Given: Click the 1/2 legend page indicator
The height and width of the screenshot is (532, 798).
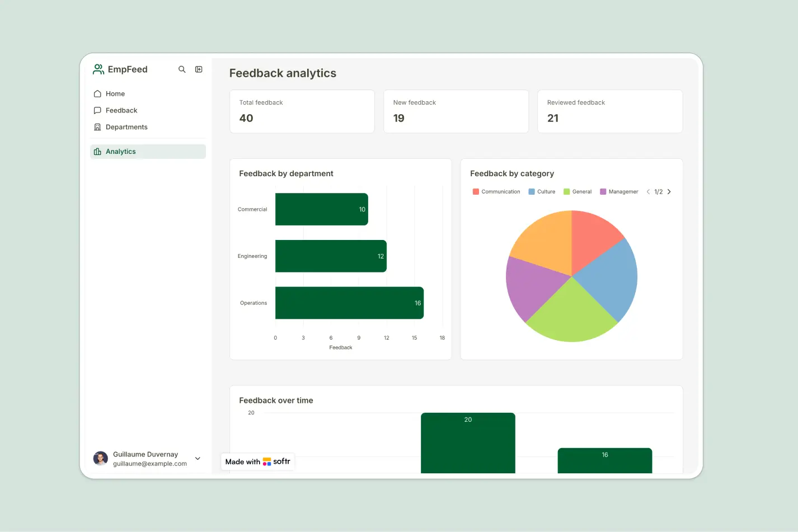Looking at the screenshot, I should click(659, 192).
